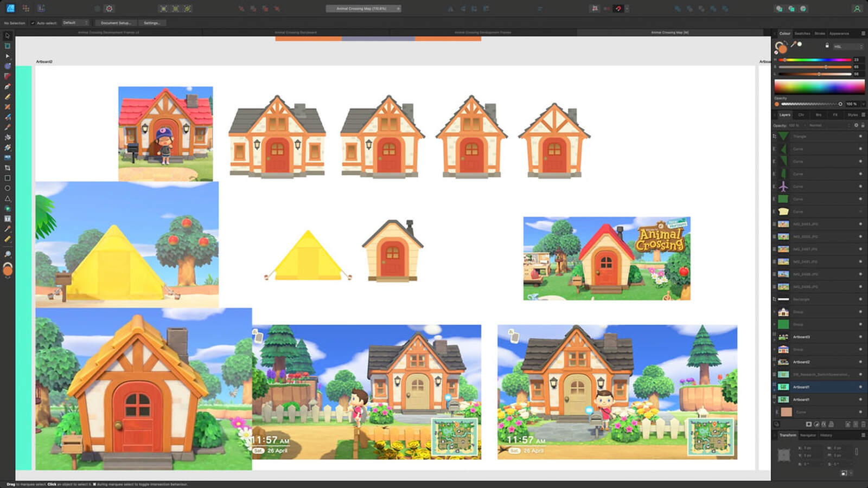Click the transform anchor point selector
Image resolution: width=868 pixels, height=488 pixels.
pyautogui.click(x=784, y=455)
